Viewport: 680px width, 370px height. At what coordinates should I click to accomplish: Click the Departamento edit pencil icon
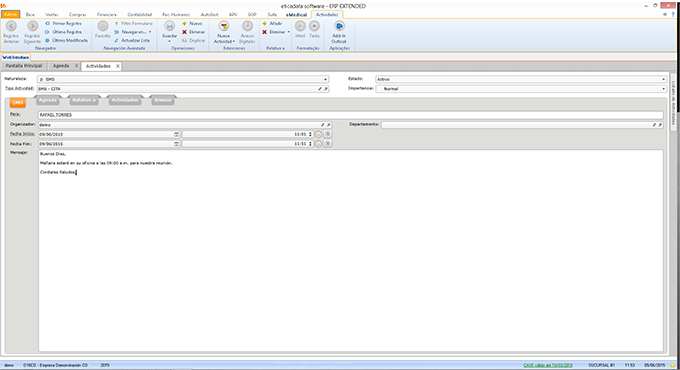click(x=654, y=125)
